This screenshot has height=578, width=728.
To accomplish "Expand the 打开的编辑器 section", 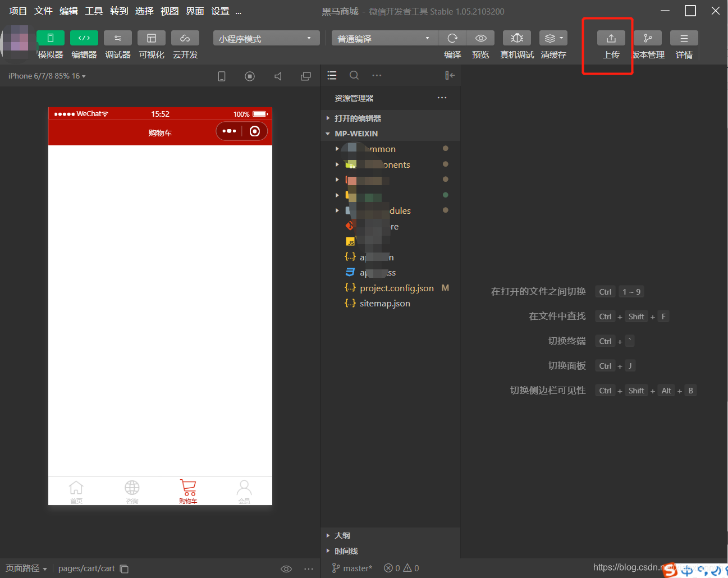I will tap(391, 118).
